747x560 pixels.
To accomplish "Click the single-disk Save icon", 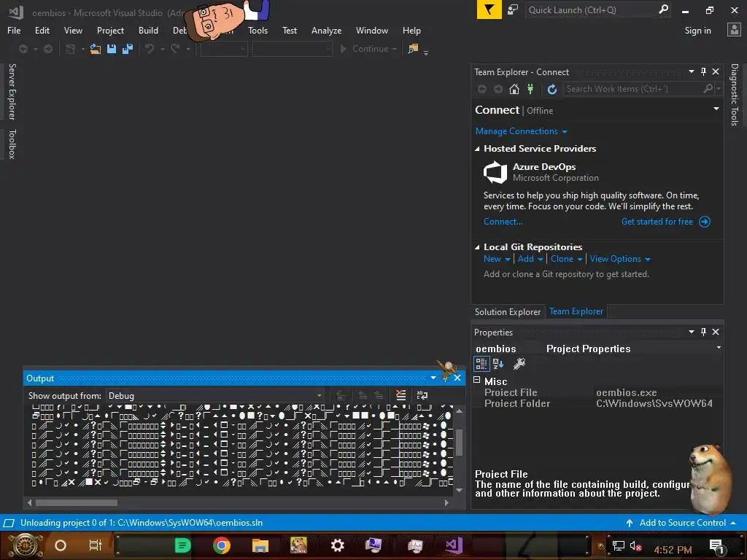I will click(x=112, y=49).
